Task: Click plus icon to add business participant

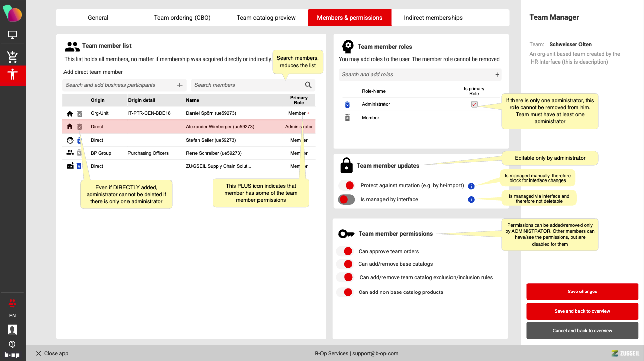Action: (180, 85)
